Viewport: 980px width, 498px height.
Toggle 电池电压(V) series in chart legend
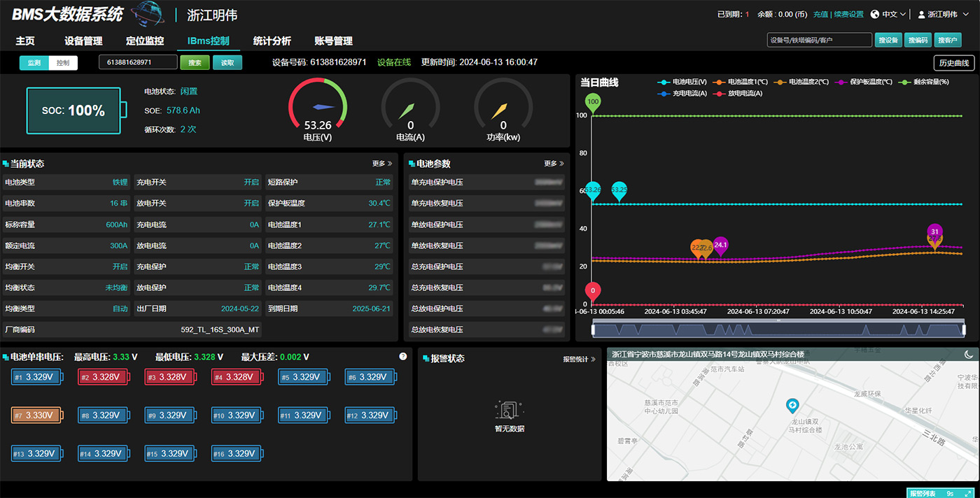(x=683, y=82)
